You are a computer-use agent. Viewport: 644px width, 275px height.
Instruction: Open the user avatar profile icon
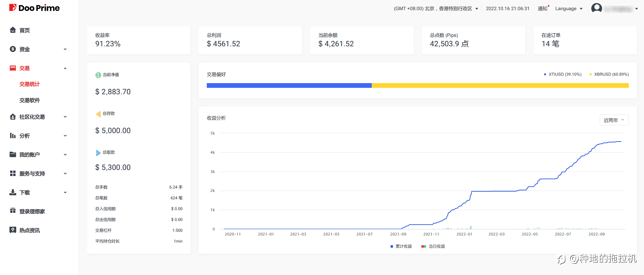(x=596, y=8)
